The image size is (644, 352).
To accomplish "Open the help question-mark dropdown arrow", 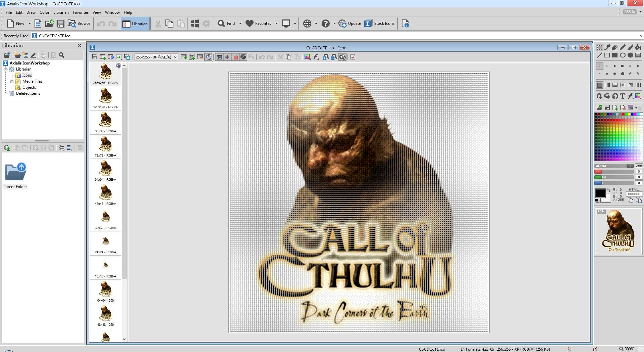I will tap(334, 24).
